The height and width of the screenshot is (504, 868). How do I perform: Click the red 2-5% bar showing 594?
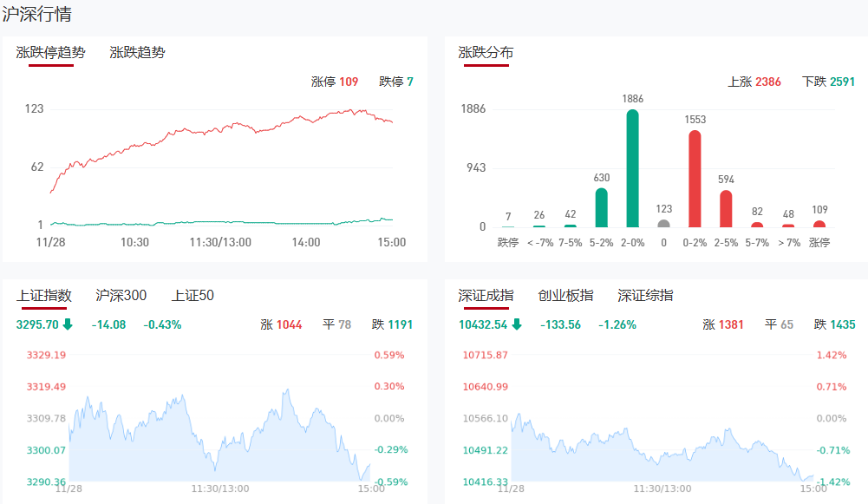coord(726,209)
